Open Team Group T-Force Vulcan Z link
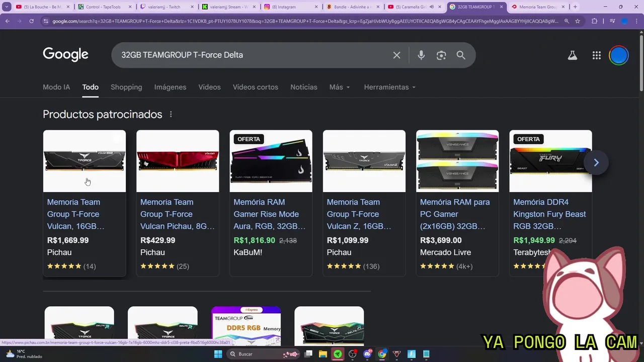 click(x=359, y=214)
